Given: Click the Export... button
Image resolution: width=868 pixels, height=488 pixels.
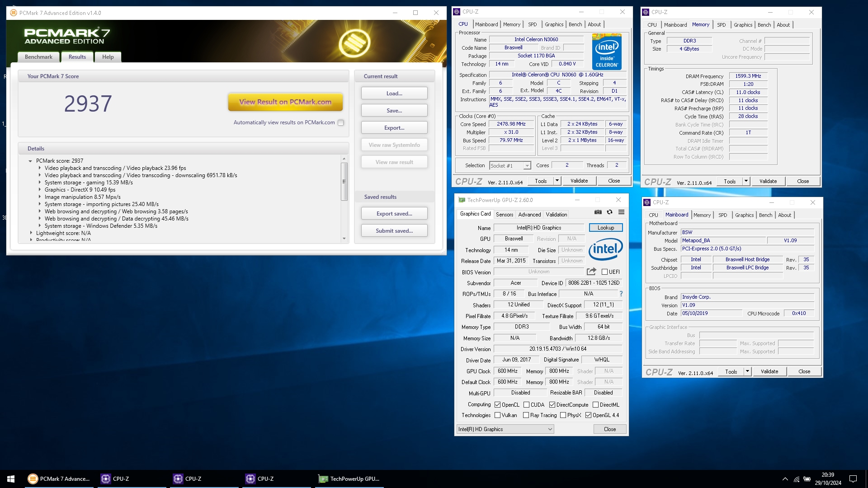Looking at the screenshot, I should pyautogui.click(x=394, y=128).
